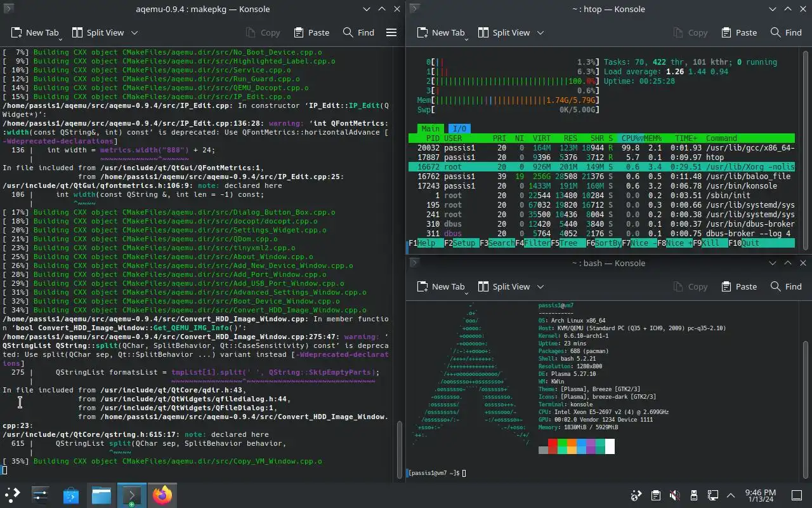Launch Firefox from the taskbar
The image size is (812, 508).
pyautogui.click(x=162, y=495)
